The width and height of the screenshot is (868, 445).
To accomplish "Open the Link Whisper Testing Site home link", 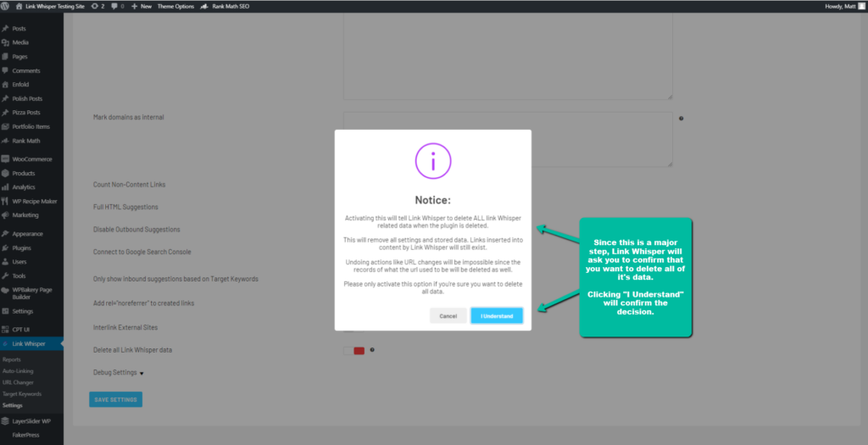I will [x=50, y=6].
